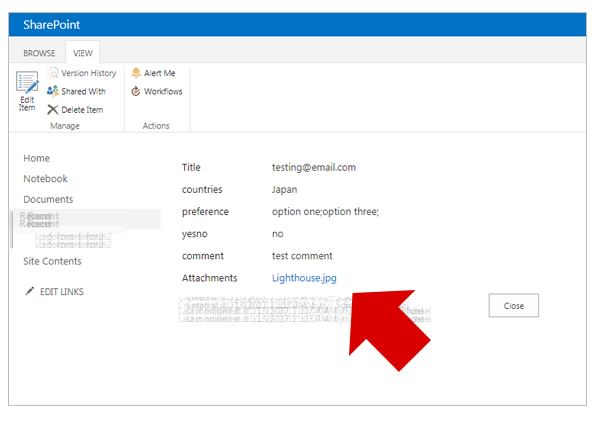The height and width of the screenshot is (421, 616).
Task: Click the testing@email.com title value
Action: click(x=314, y=167)
